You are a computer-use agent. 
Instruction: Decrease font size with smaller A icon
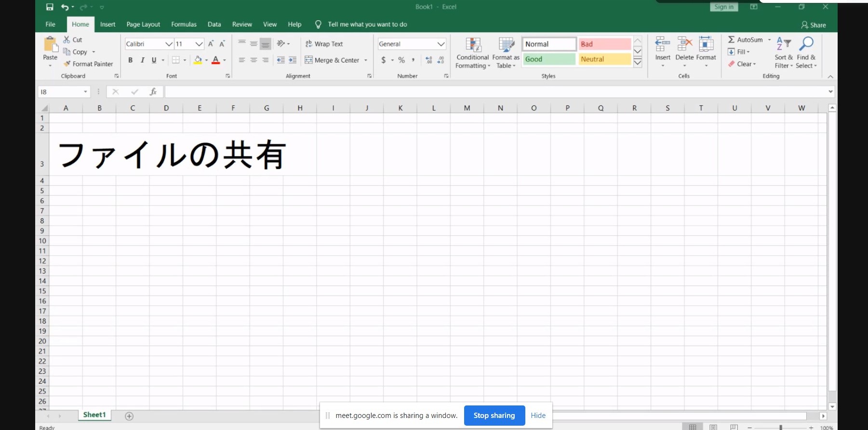coord(222,44)
